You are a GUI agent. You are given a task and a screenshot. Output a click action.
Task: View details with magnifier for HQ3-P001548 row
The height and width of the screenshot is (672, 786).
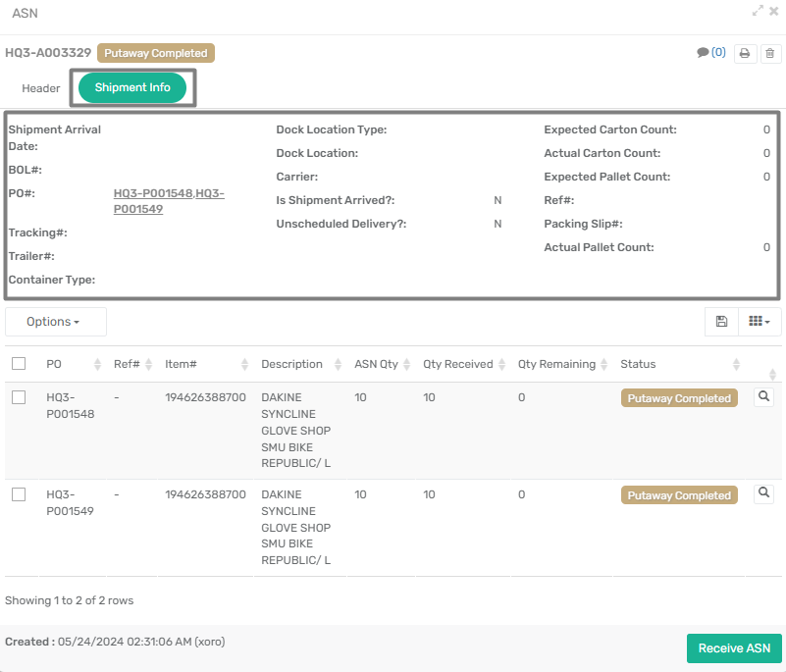[764, 397]
